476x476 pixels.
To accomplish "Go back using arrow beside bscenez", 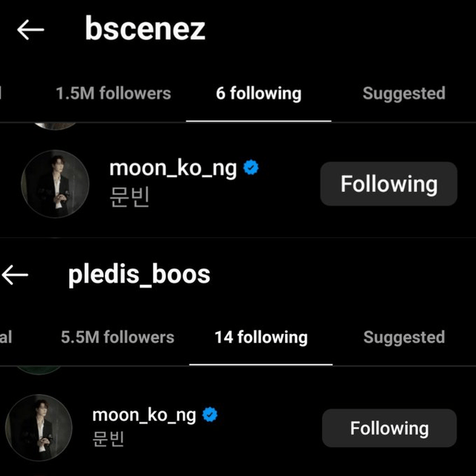I will [30, 30].
